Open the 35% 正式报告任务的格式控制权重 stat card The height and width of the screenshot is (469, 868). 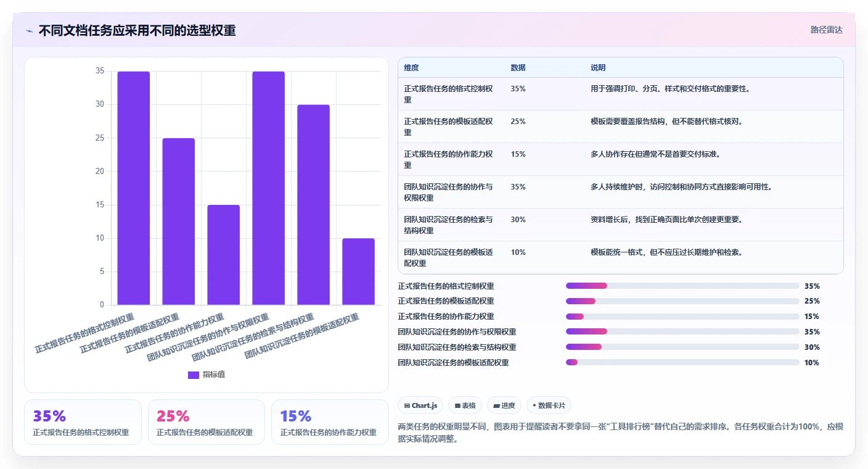pyautogui.click(x=83, y=422)
